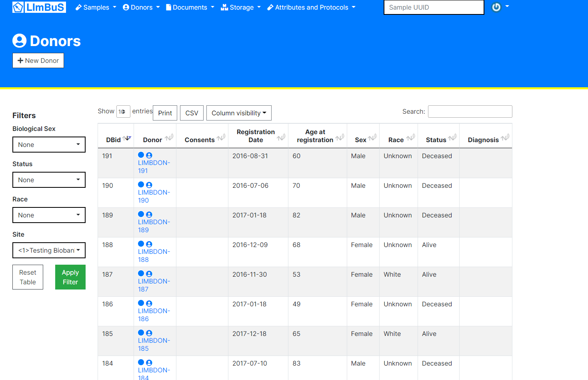Click the storage sitemap icon in navbar
588x380 pixels.
(224, 7)
